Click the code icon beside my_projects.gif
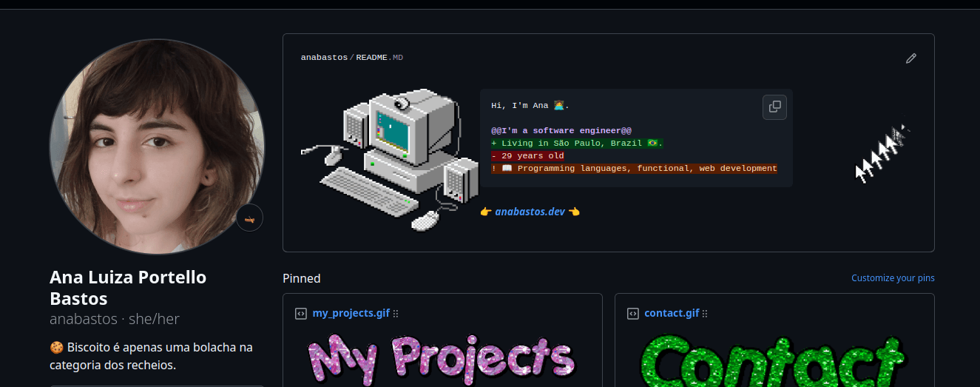980x387 pixels. (301, 313)
